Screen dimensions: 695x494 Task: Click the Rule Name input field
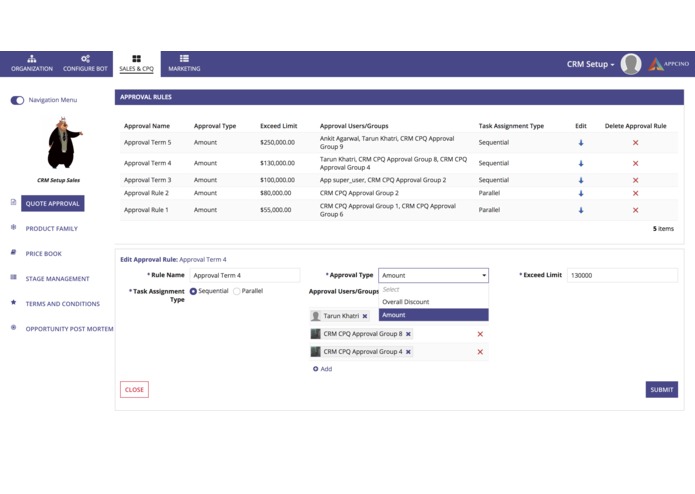[x=245, y=275]
